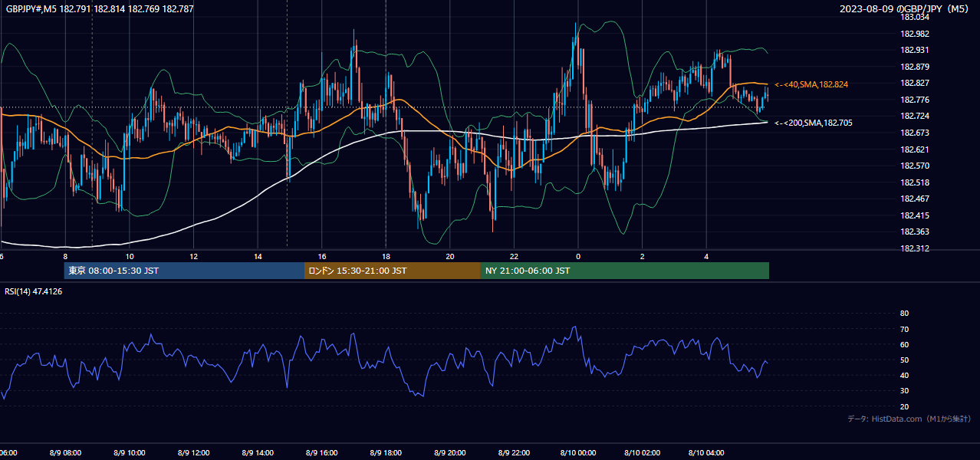Image resolution: width=980 pixels, height=460 pixels.
Task: Click the 8/10 04:00 bottom date label
Action: 706,452
